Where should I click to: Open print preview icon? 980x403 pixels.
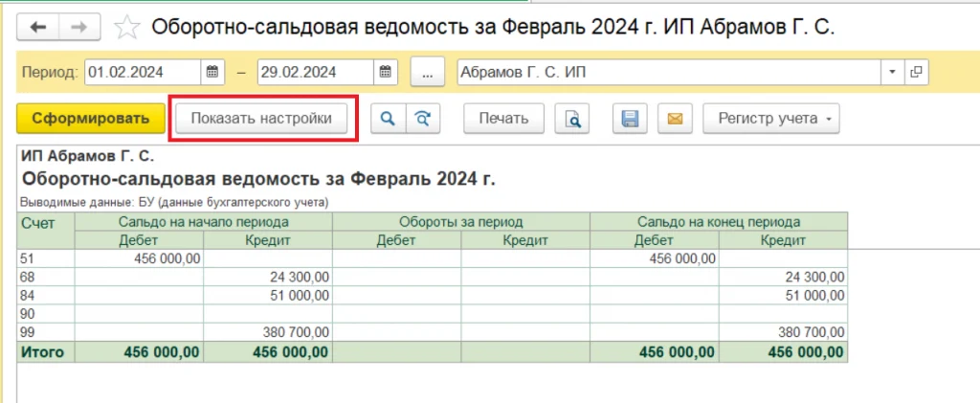click(x=572, y=119)
